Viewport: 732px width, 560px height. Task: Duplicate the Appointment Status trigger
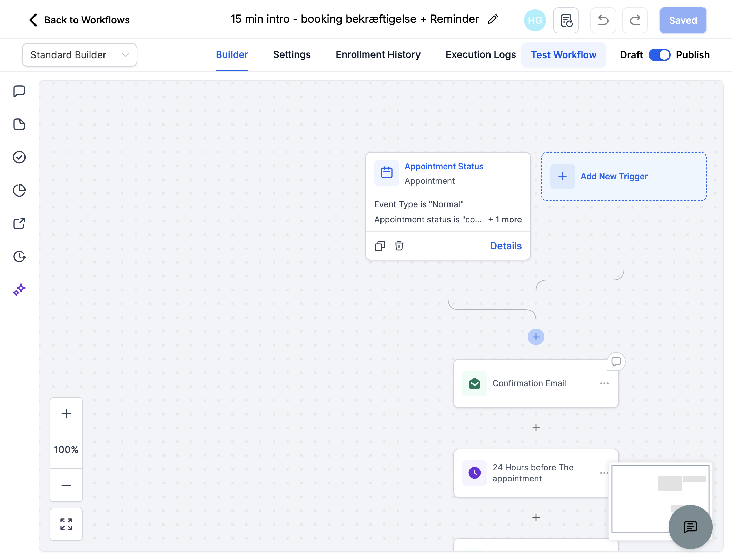point(380,246)
